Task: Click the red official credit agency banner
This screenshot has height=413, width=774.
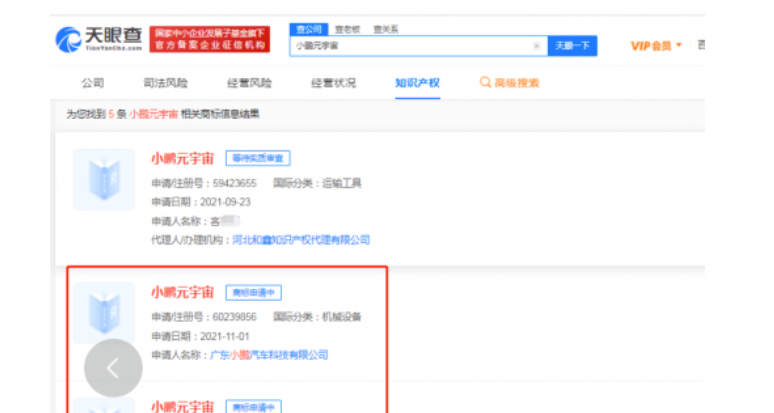Action: [210, 39]
